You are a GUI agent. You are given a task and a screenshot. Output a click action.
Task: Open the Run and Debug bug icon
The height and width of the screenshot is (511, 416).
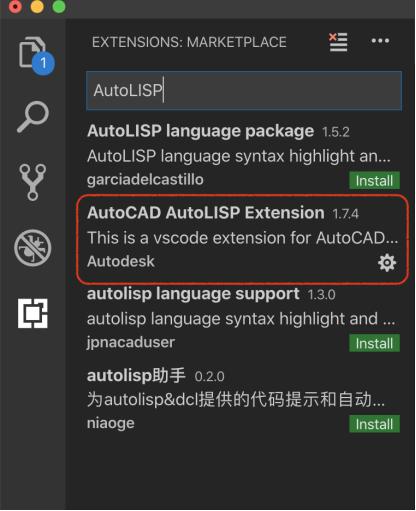[x=33, y=248]
